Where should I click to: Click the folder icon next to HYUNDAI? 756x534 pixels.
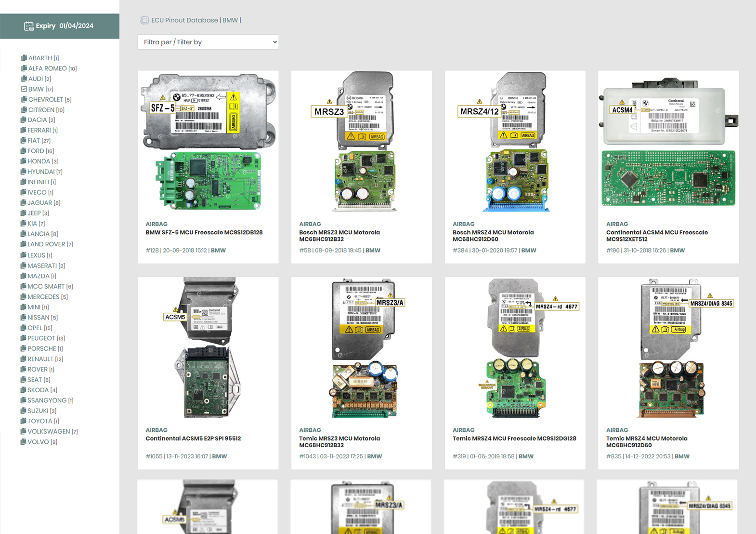click(x=23, y=172)
